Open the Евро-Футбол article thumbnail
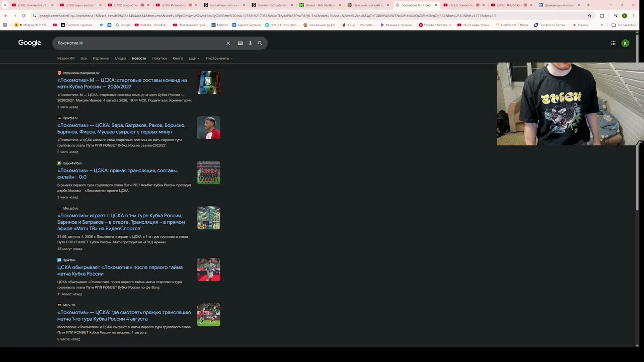The width and height of the screenshot is (644, 362). (x=209, y=173)
